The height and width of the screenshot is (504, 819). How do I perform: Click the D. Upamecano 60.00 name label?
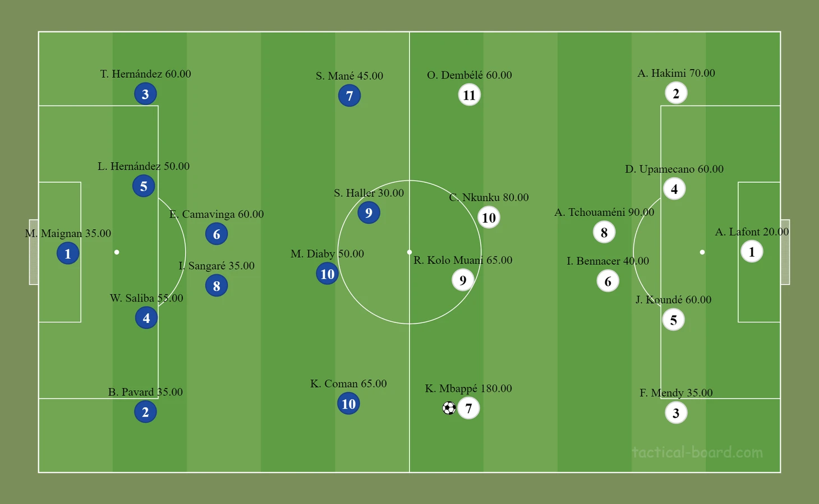pos(674,169)
